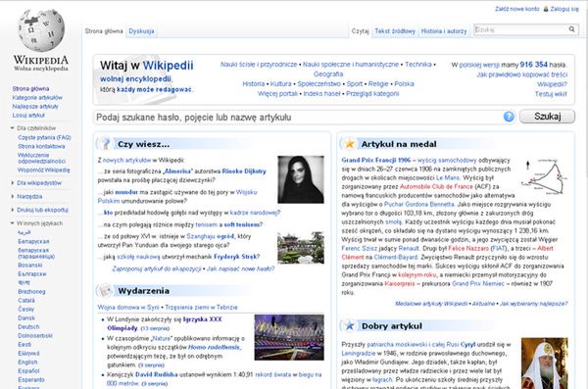This screenshot has width=588, height=389.
Task: Open the Historia portal link
Action: (254, 83)
